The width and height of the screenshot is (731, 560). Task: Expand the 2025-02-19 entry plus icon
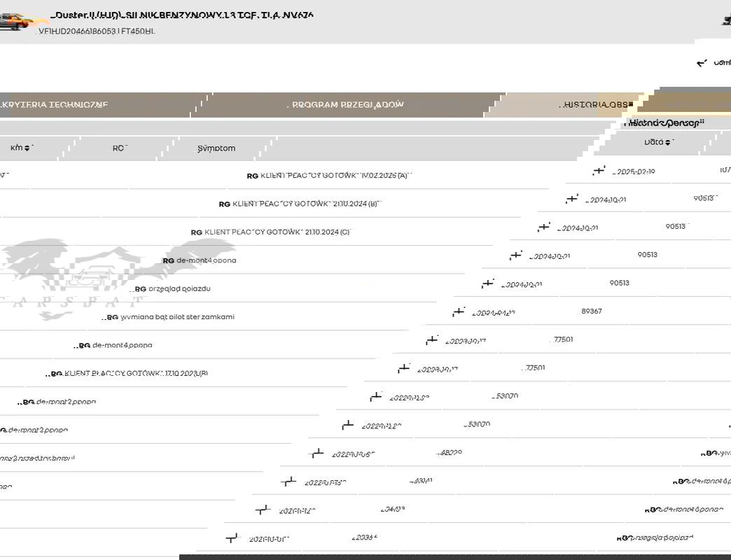[599, 171]
